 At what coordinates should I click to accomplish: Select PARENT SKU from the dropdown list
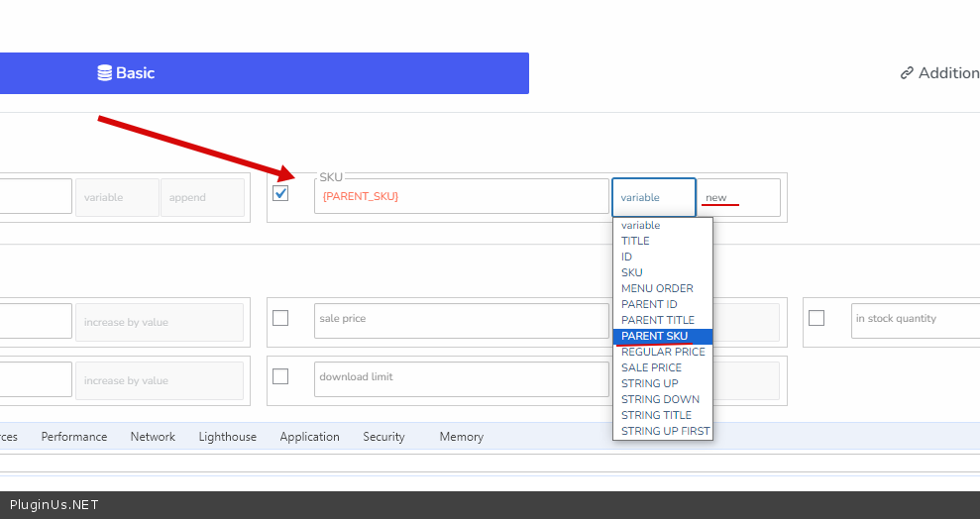click(x=654, y=336)
